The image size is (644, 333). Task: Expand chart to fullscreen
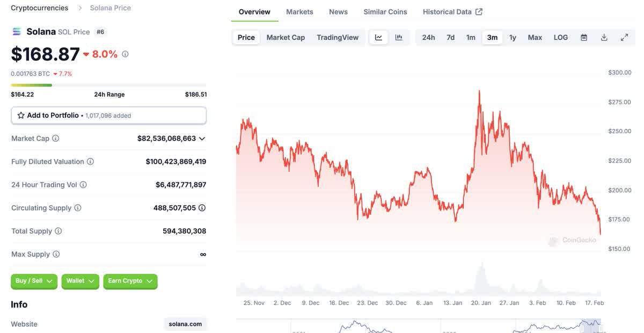coord(625,38)
